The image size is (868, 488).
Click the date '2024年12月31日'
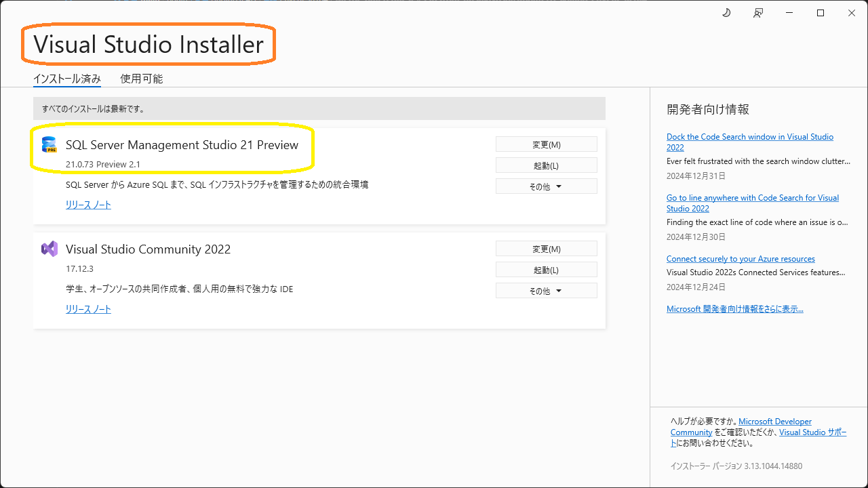click(696, 176)
